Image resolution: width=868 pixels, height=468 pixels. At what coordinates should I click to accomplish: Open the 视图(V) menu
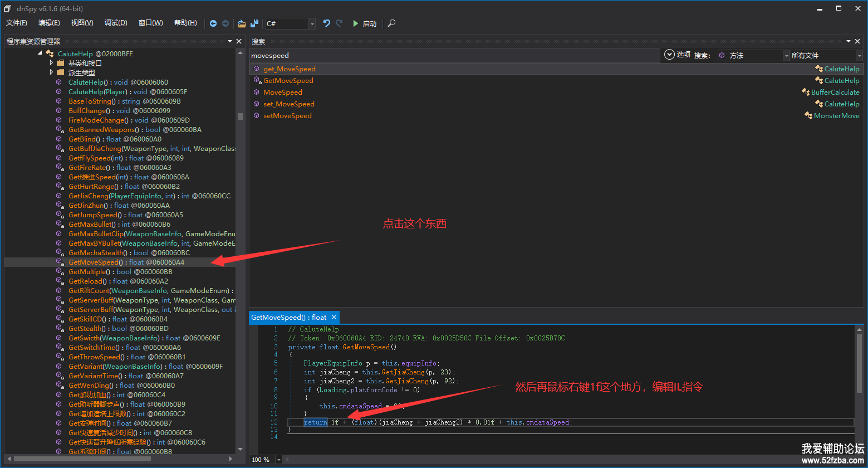82,23
